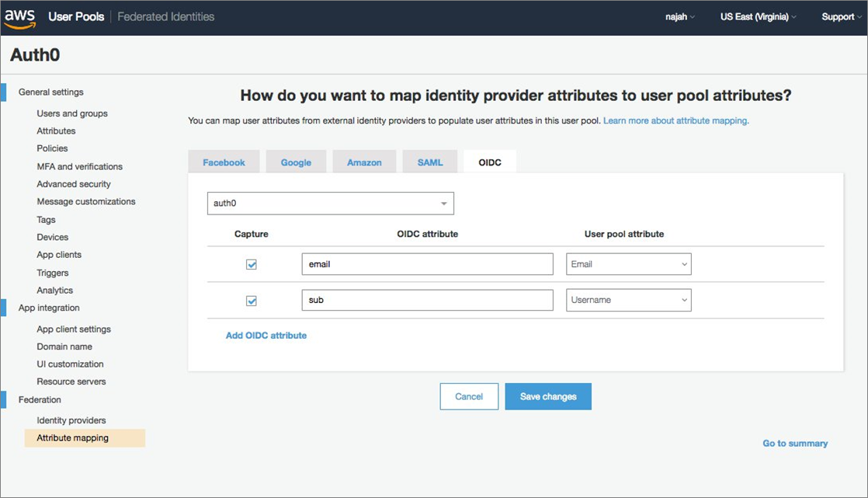Enable capture for the email attribute
The image size is (868, 498).
[x=251, y=264]
